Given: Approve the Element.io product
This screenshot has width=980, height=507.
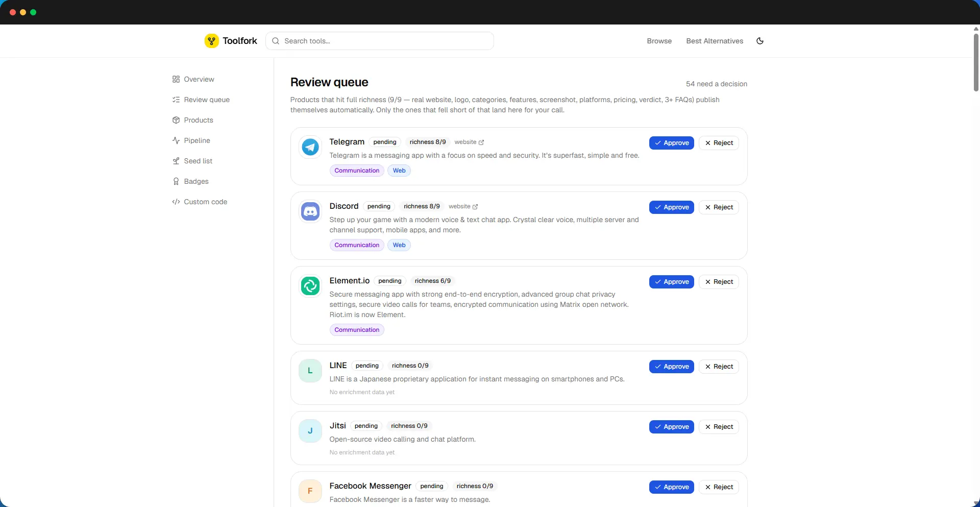Looking at the screenshot, I should (672, 282).
